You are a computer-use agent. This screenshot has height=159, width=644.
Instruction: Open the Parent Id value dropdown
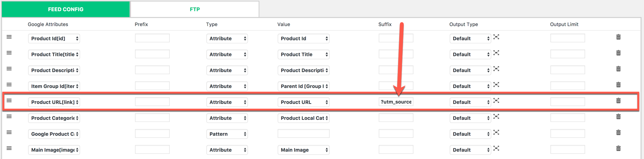(x=303, y=86)
